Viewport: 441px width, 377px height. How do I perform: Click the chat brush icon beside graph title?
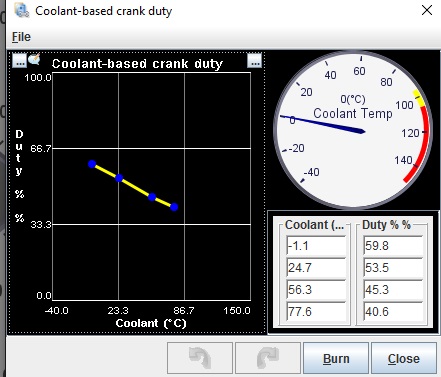tap(34, 59)
